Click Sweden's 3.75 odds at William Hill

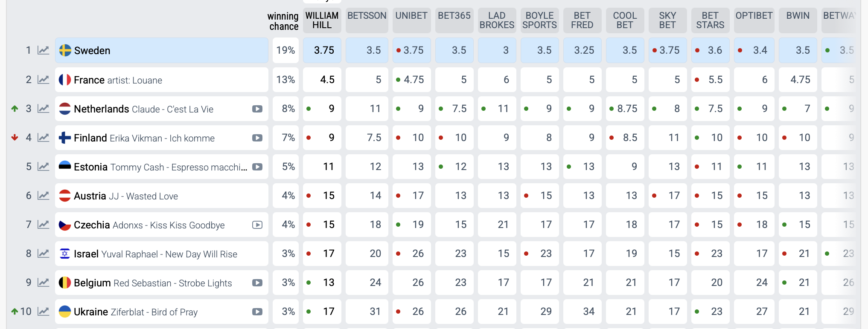(x=324, y=50)
